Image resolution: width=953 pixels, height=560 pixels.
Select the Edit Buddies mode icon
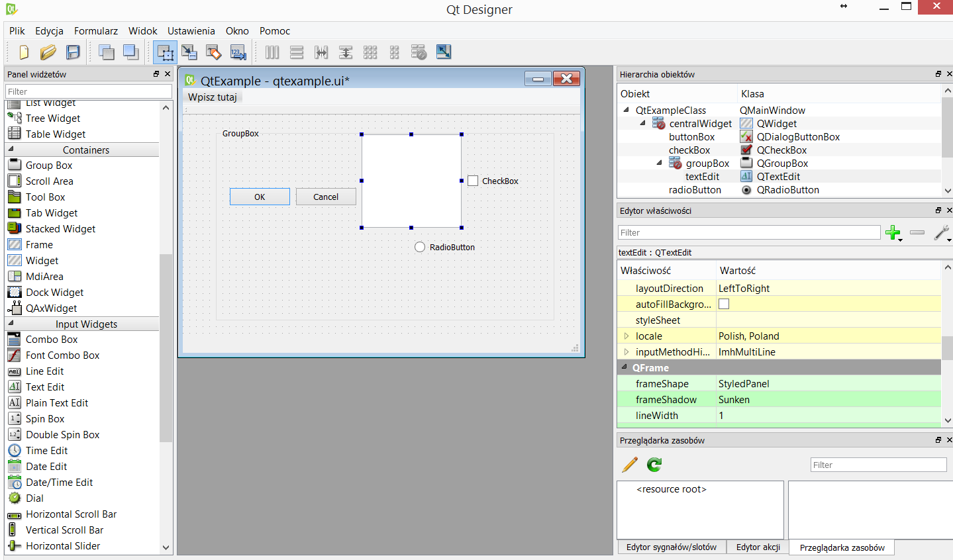point(213,52)
